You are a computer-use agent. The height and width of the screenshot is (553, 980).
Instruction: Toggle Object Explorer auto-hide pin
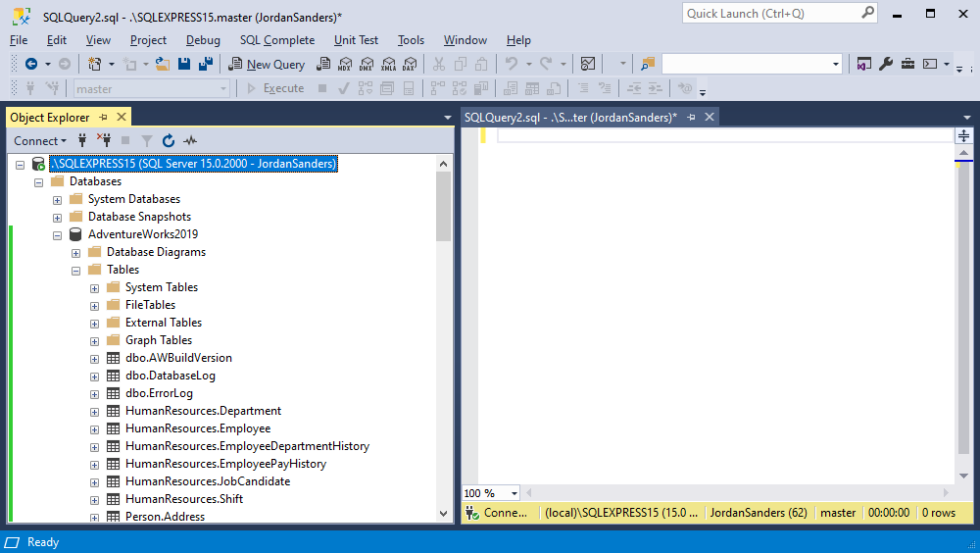103,117
